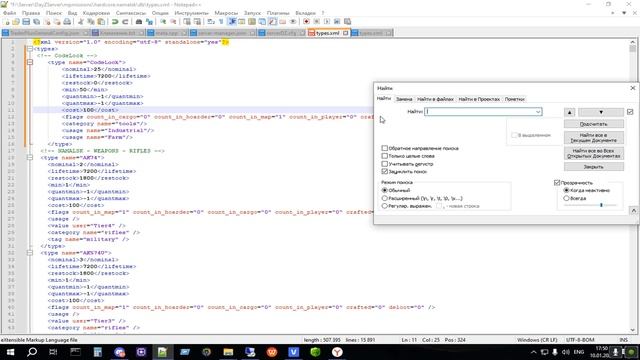Select Обычный search mode
The height and width of the screenshot is (360, 640).
point(384,190)
